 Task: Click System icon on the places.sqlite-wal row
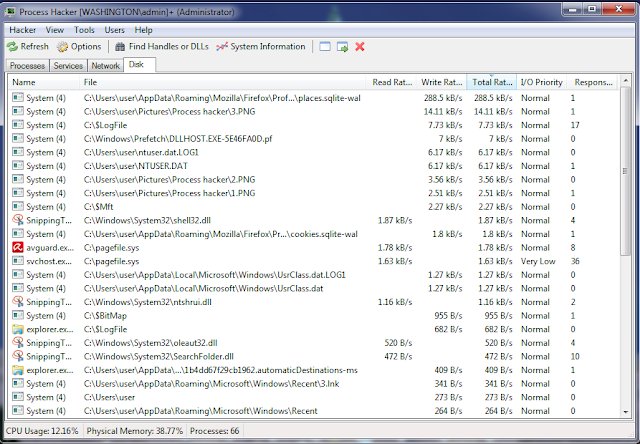pos(18,97)
